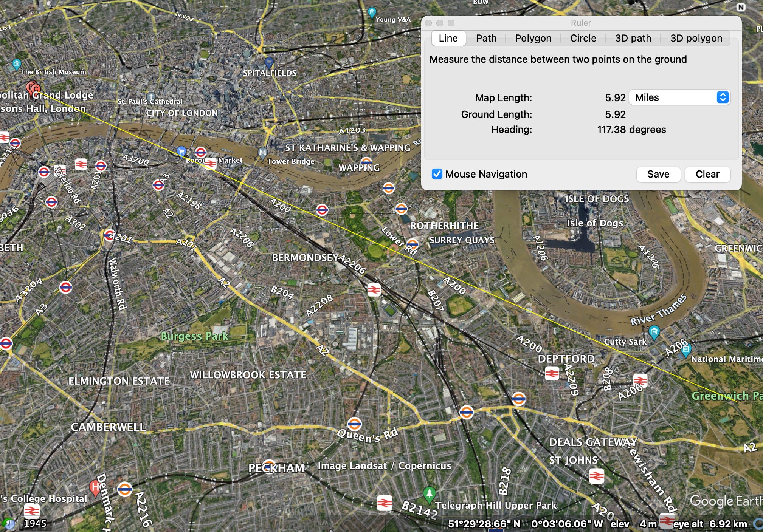
Task: Click the Borough Market shopping icon
Action: coord(182,151)
